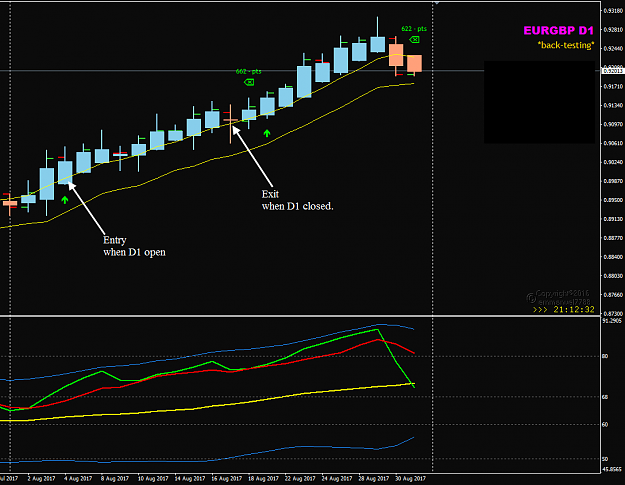Click the separator between chart and indicator window
The image size is (625, 485).
[x=300, y=316]
